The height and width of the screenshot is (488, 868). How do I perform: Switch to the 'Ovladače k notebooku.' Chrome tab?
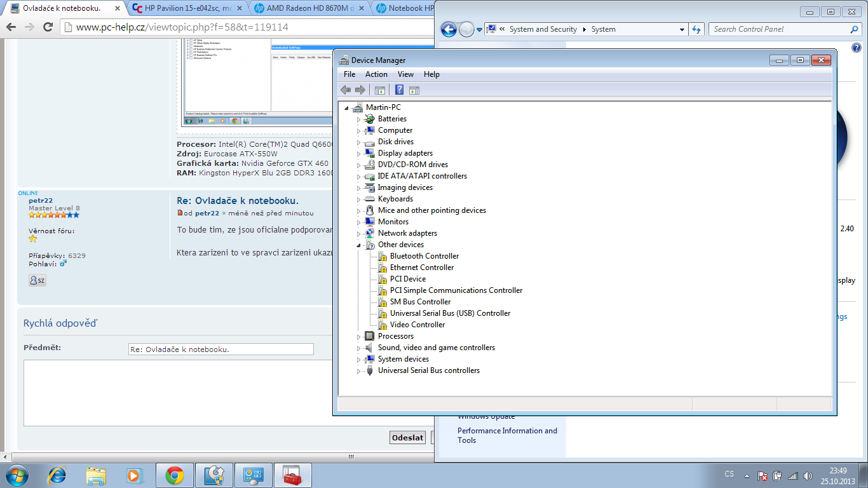click(x=62, y=8)
